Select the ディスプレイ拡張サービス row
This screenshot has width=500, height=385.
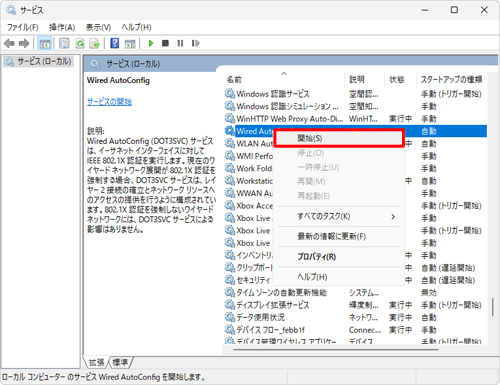click(355, 305)
